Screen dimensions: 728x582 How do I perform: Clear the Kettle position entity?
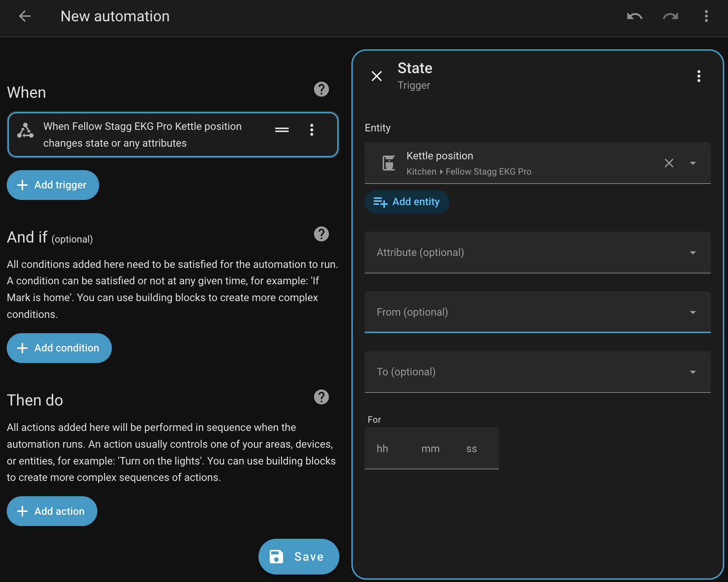(x=669, y=163)
